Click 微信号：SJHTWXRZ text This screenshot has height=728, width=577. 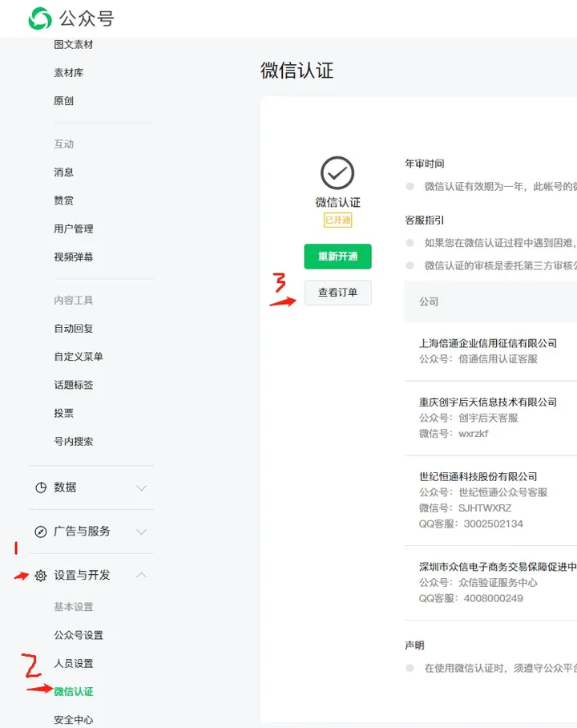(465, 508)
